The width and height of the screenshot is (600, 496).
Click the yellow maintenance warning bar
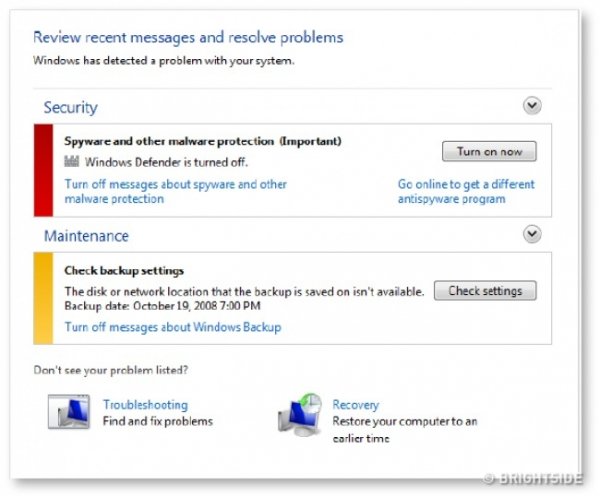[x=43, y=298]
